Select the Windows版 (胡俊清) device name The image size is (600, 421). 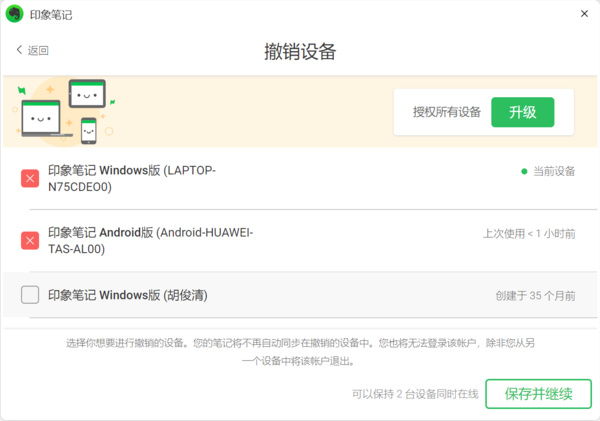coord(128,295)
